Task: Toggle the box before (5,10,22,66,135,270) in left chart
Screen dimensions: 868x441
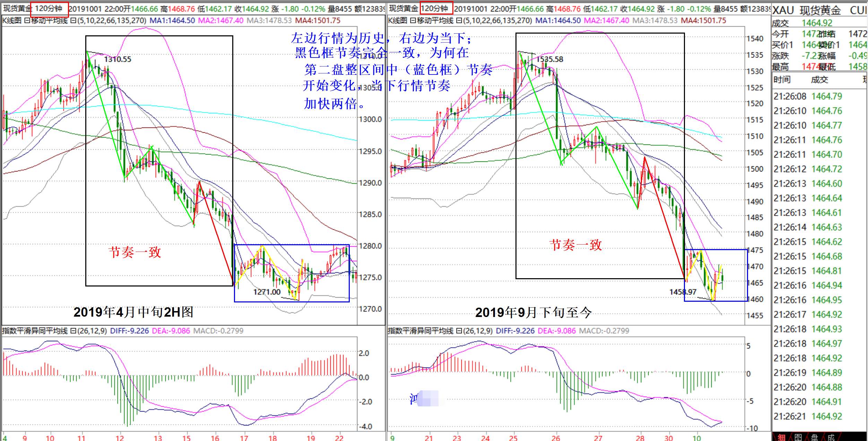Action: 73,21
